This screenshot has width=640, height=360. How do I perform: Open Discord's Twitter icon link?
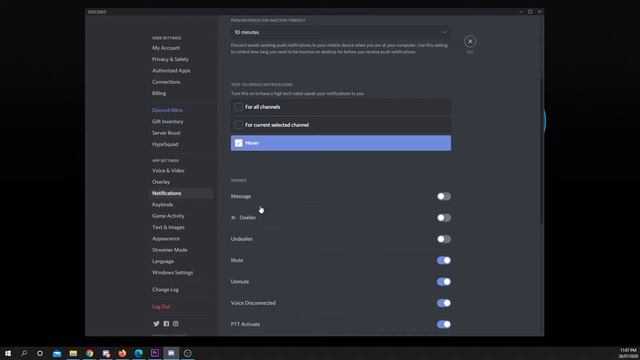(156, 324)
